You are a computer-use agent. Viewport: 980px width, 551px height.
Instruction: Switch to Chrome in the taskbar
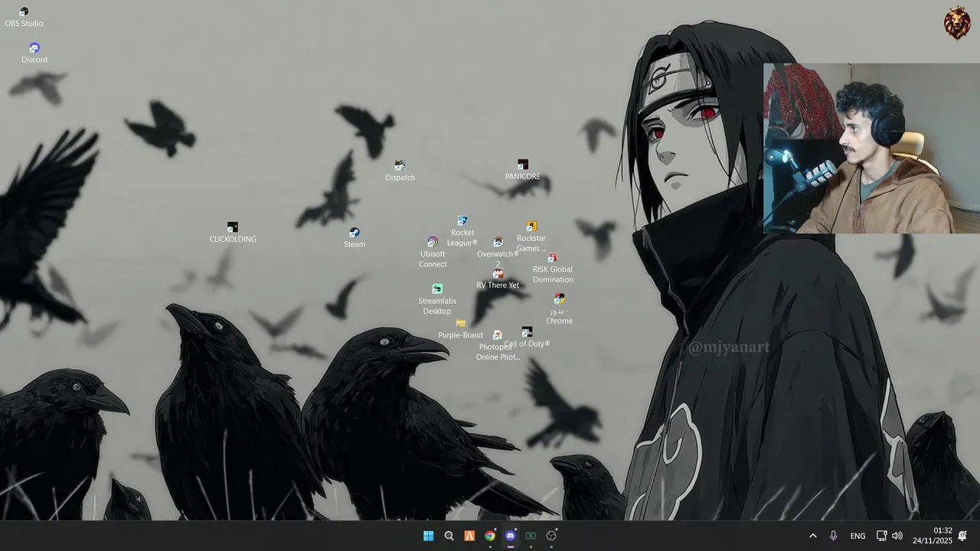coord(490,536)
